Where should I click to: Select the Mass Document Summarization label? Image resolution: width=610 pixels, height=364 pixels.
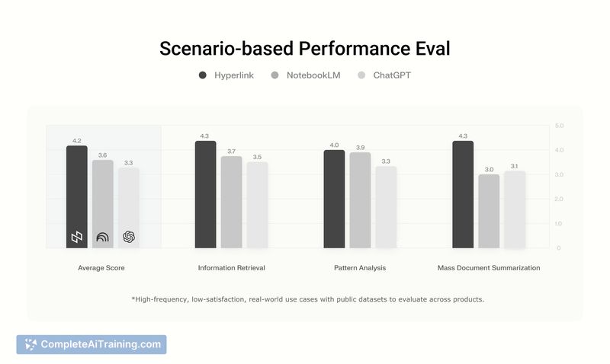pyautogui.click(x=489, y=267)
